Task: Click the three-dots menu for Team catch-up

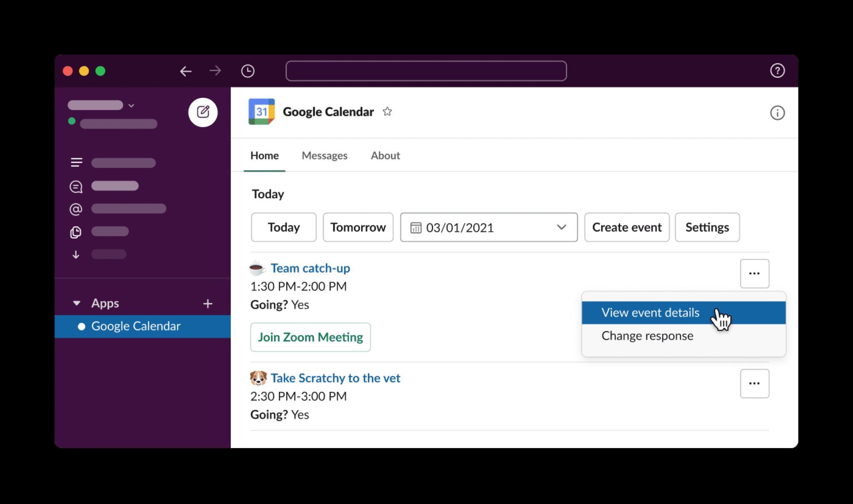Action: 755,273
